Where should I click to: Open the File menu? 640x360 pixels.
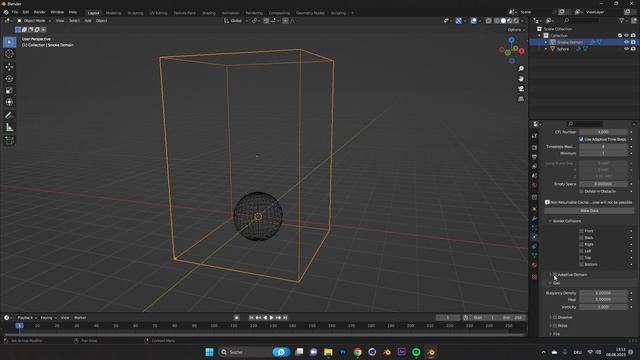15,12
